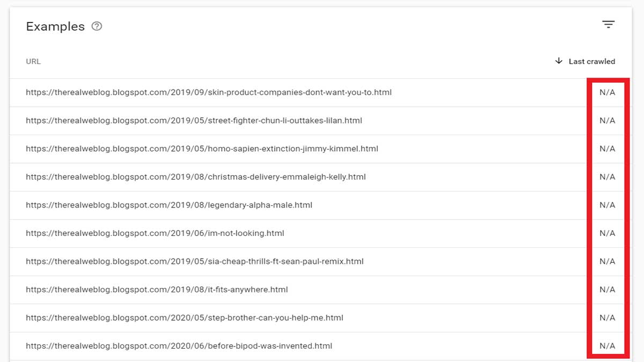Click the Examples section title
644x362 pixels.
[x=55, y=26]
